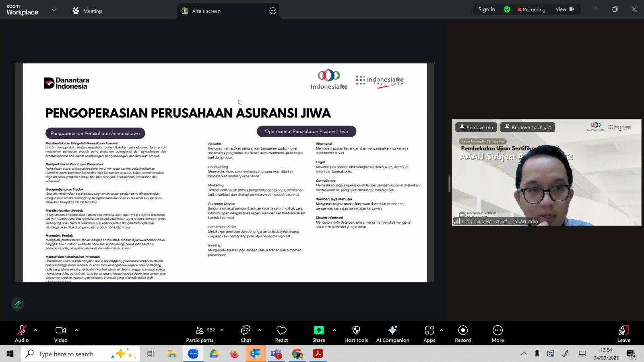Expand the audio options arrow
The height and width of the screenshot is (362, 644).
35,330
